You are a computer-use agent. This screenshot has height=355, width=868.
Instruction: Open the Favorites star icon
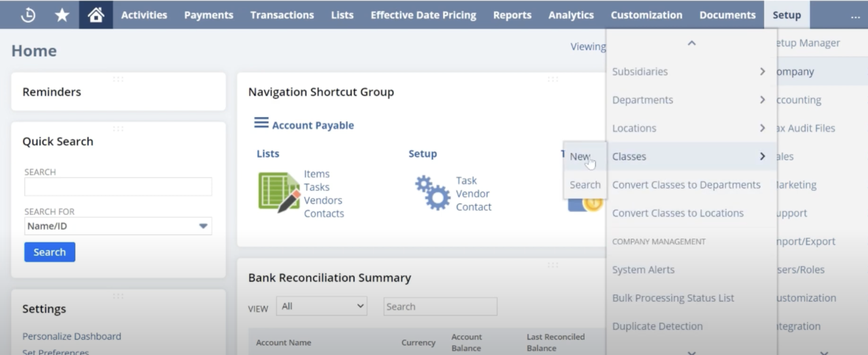tap(62, 14)
